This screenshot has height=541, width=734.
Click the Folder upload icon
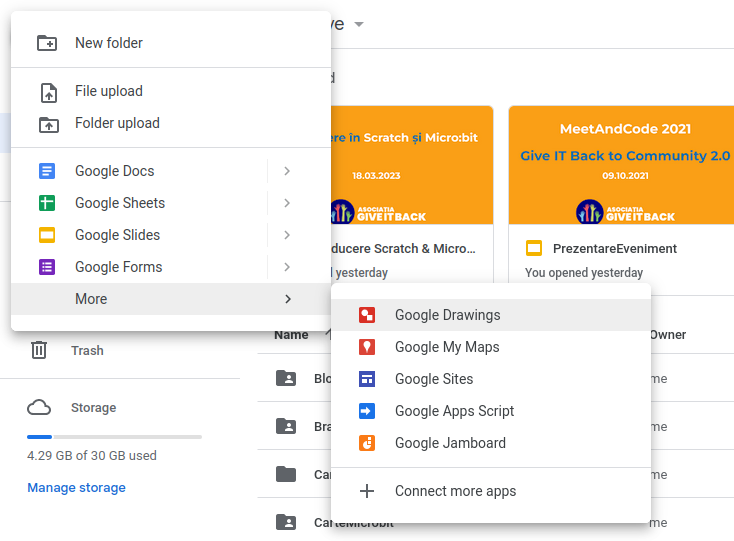pos(47,124)
